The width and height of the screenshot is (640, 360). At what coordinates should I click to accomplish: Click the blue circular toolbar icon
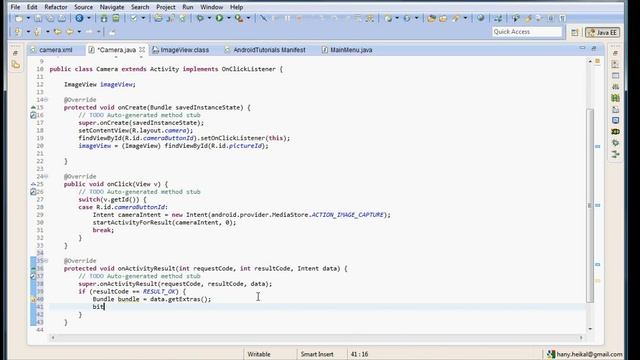(x=79, y=18)
